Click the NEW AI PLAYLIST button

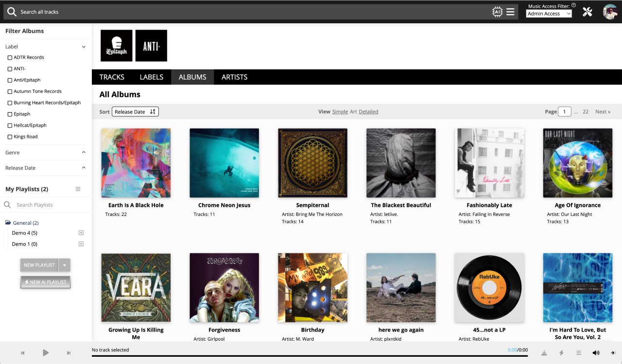[45, 282]
